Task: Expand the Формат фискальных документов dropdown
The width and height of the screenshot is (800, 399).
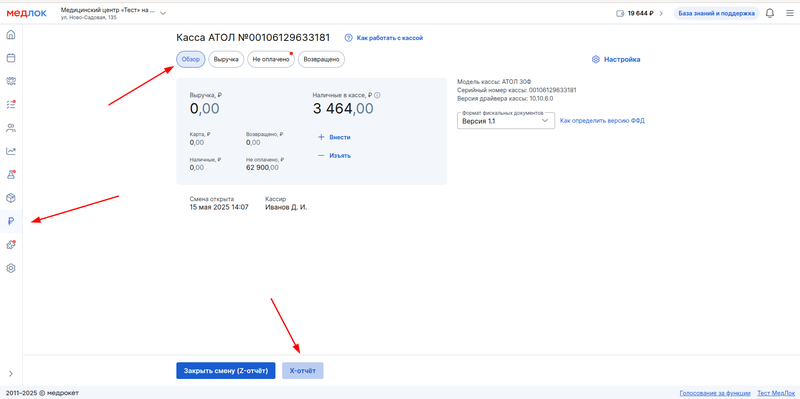Action: pos(506,121)
